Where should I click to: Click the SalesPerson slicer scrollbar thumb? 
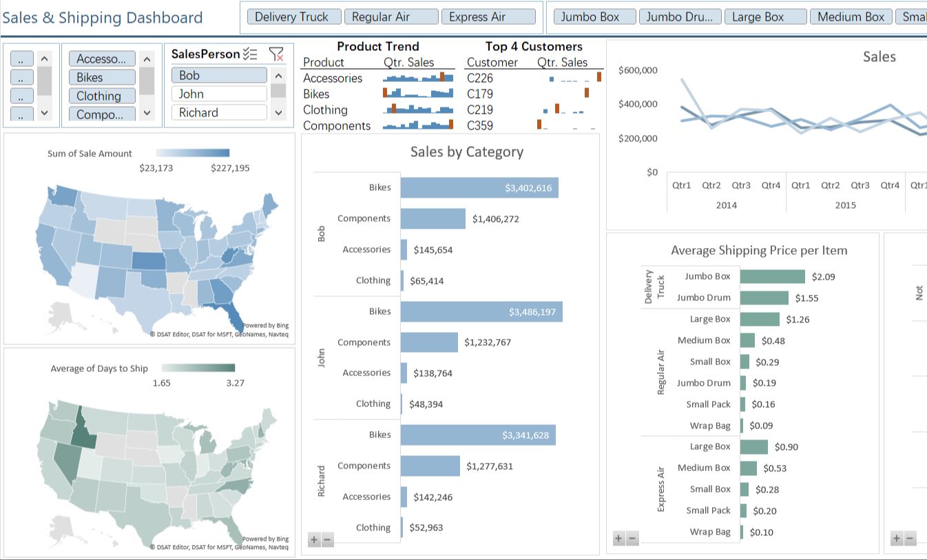[x=278, y=91]
